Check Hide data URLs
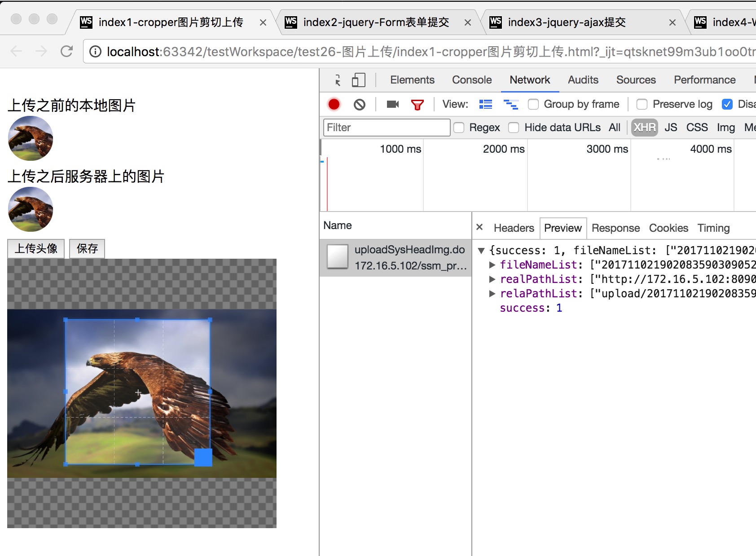 coord(514,128)
